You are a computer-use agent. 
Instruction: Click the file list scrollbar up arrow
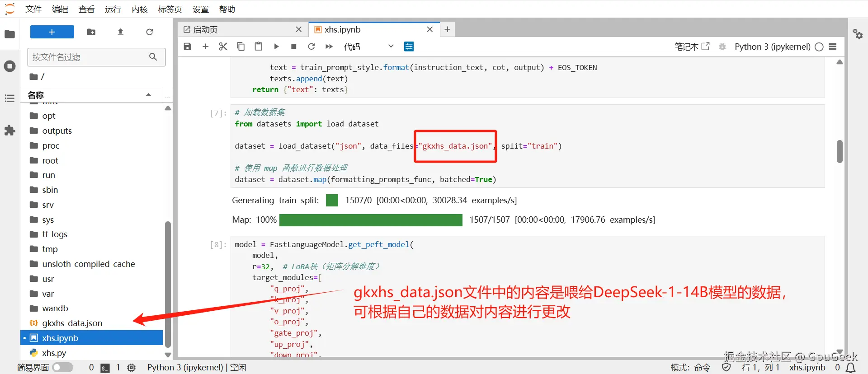tap(168, 108)
